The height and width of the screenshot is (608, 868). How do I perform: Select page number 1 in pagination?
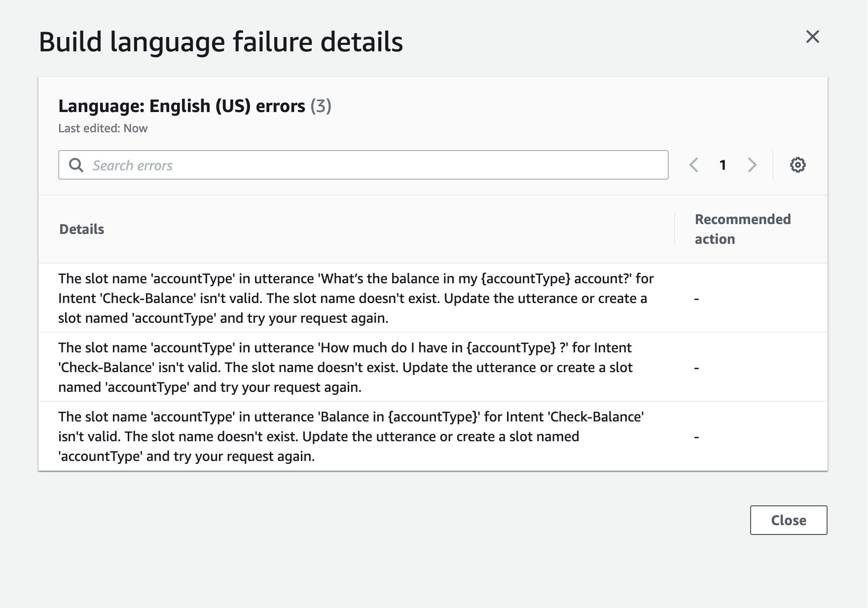(x=723, y=165)
